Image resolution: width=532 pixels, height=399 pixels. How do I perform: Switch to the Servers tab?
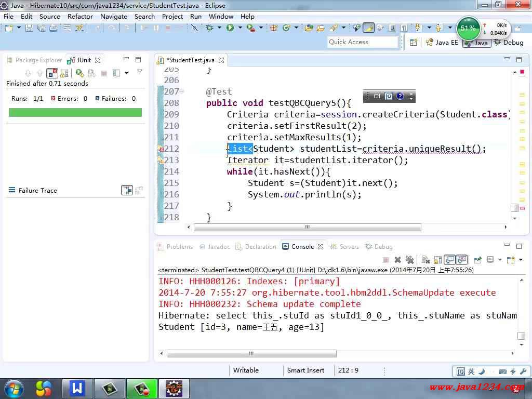[345, 247]
